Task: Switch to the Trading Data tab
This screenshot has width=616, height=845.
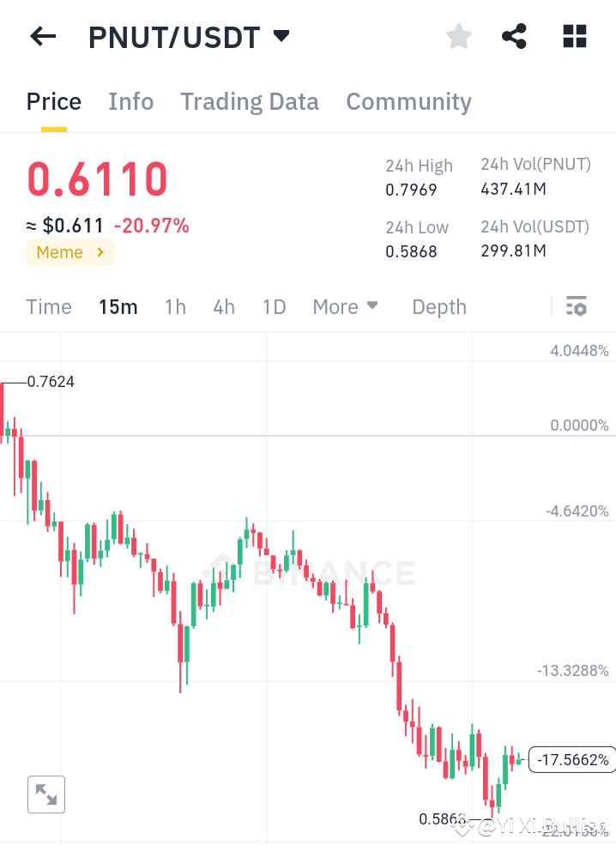Action: (x=249, y=101)
